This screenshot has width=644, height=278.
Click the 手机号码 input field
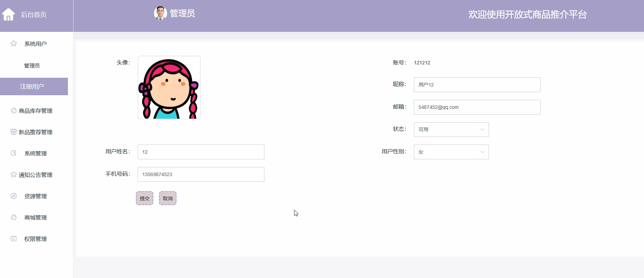(x=201, y=174)
